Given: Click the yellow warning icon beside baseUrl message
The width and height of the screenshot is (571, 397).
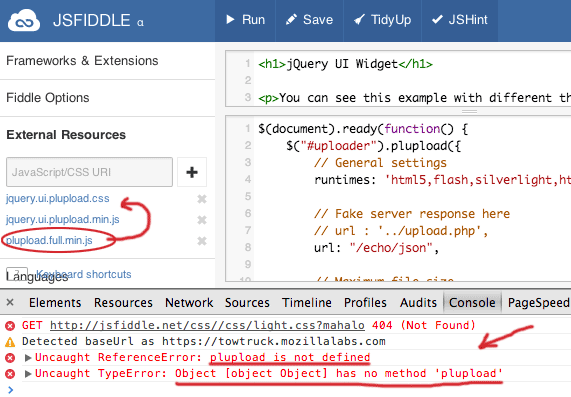Looking at the screenshot, I should 10,342.
